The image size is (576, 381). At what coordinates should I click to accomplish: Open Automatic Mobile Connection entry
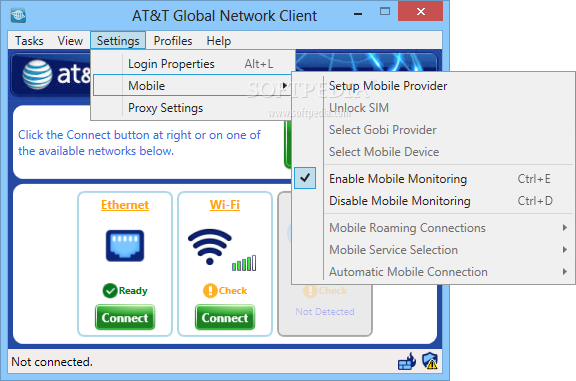(x=433, y=272)
